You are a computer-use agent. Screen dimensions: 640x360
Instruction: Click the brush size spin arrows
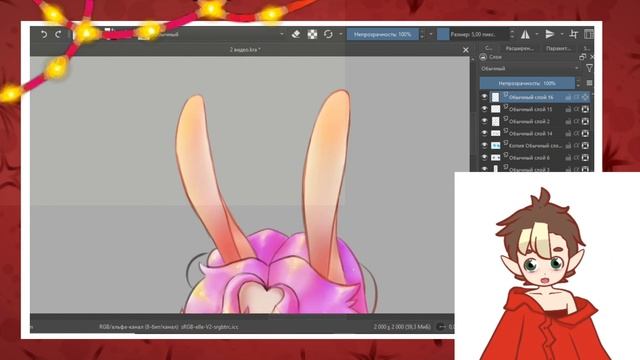tap(512, 34)
